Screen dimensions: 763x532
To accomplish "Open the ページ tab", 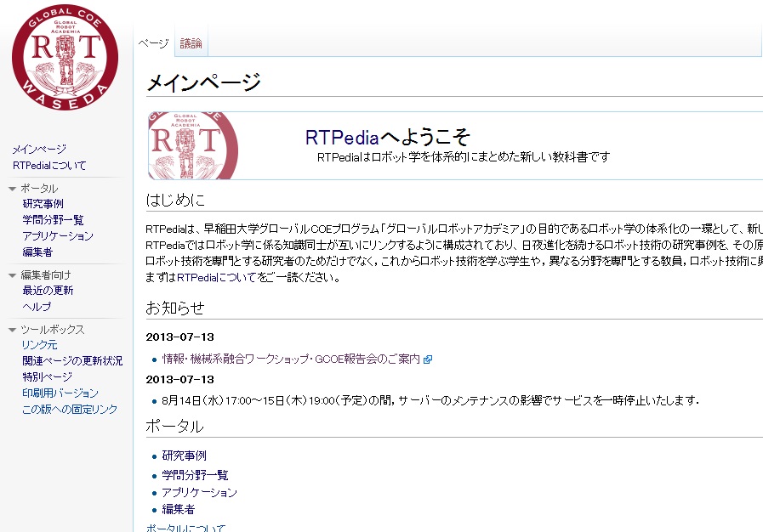I will click(153, 43).
